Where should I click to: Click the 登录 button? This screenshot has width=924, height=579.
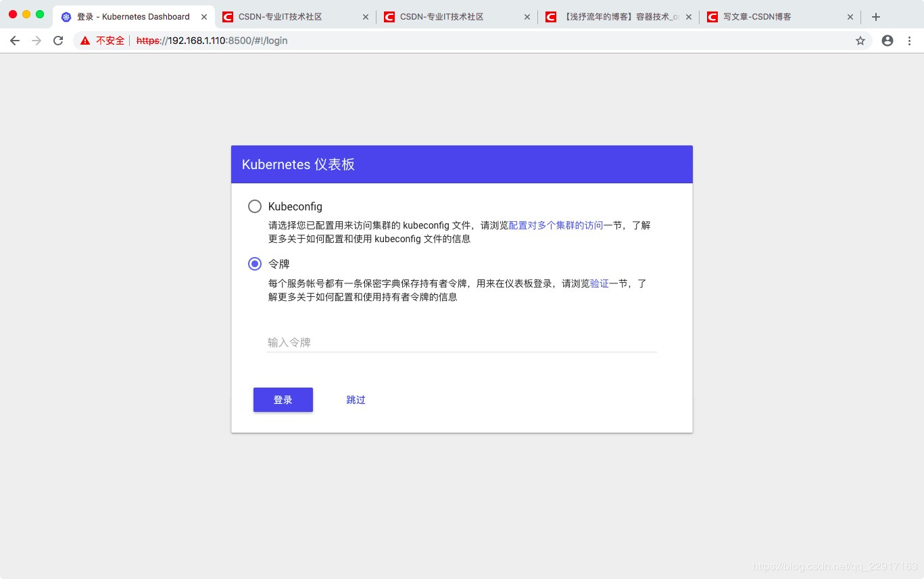(x=283, y=400)
